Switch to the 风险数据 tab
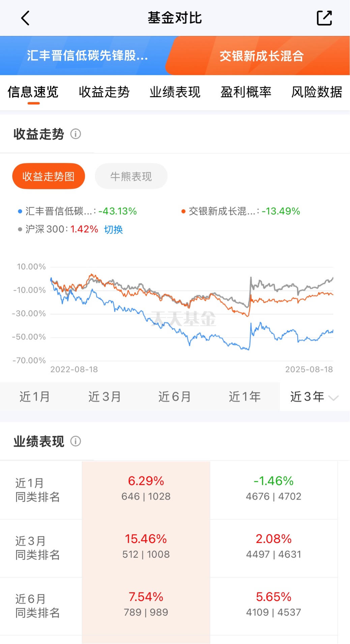 pos(317,92)
